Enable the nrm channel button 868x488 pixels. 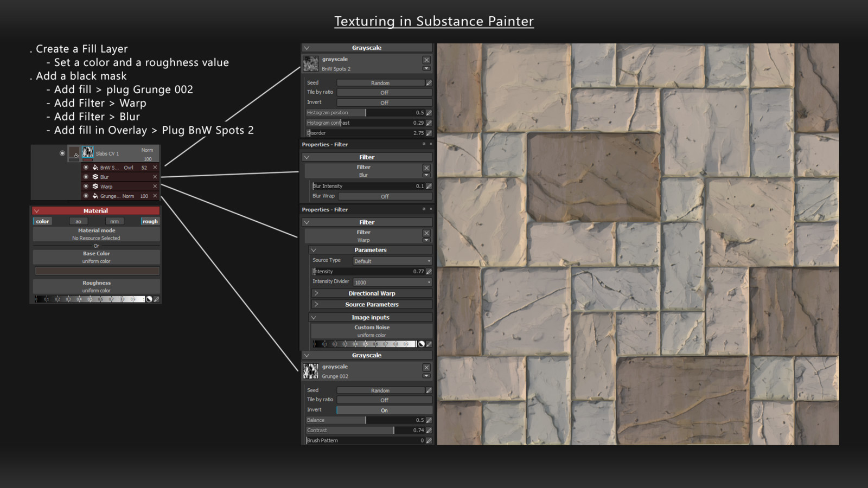tap(114, 221)
